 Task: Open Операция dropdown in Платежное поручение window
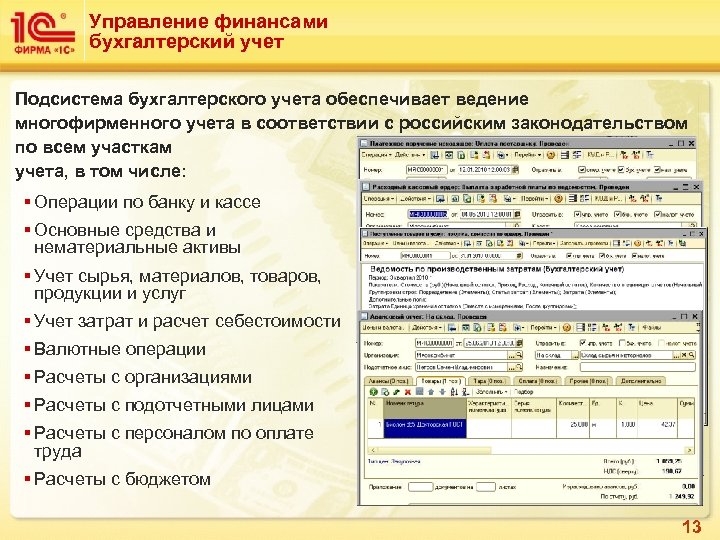(376, 155)
